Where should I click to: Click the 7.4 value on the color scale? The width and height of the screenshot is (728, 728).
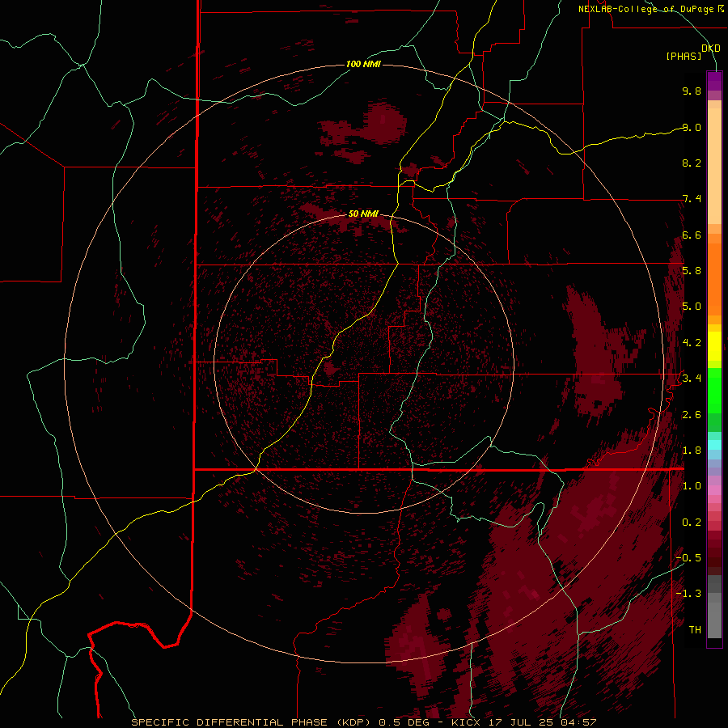pos(692,199)
